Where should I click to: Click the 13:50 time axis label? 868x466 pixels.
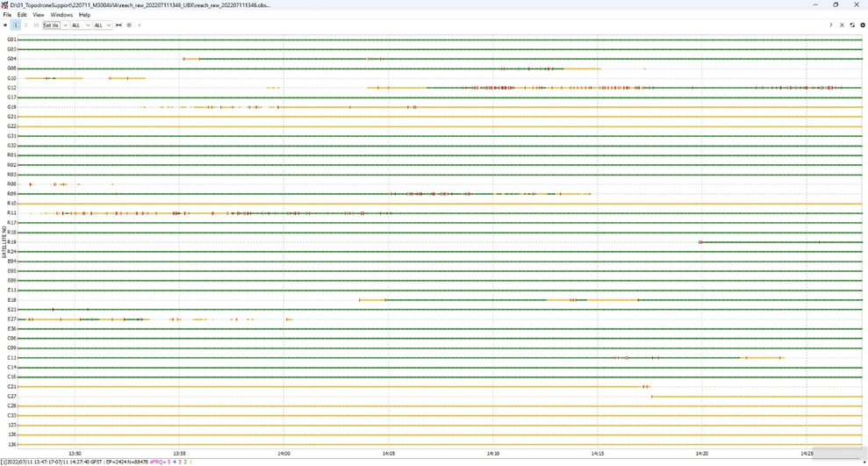pos(75,454)
